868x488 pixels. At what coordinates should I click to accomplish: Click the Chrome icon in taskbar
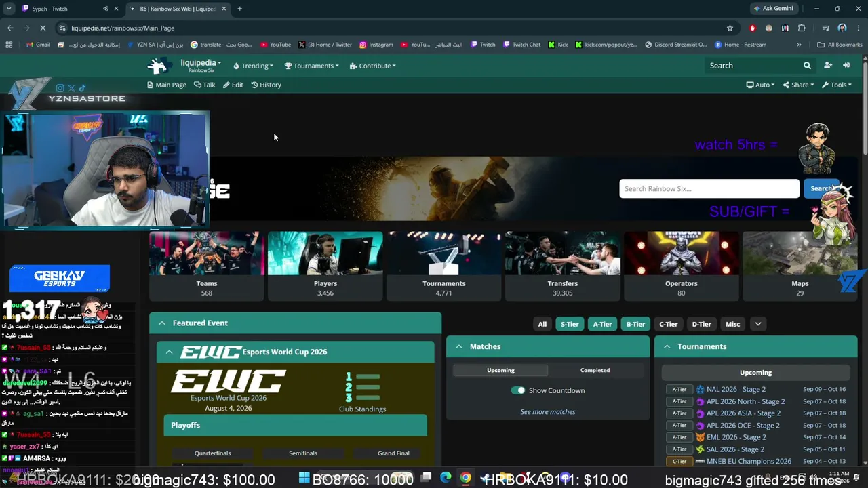pyautogui.click(x=465, y=478)
